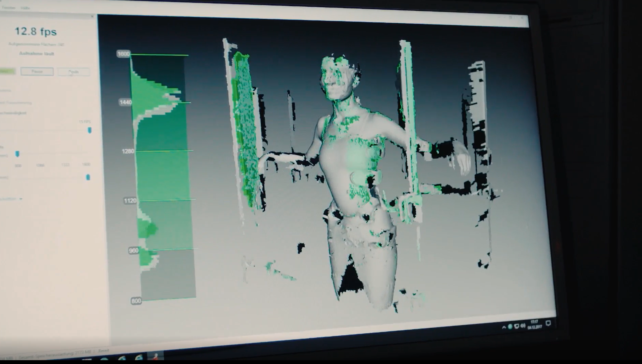
Task: Open the Fenster menu
Action: (x=9, y=8)
